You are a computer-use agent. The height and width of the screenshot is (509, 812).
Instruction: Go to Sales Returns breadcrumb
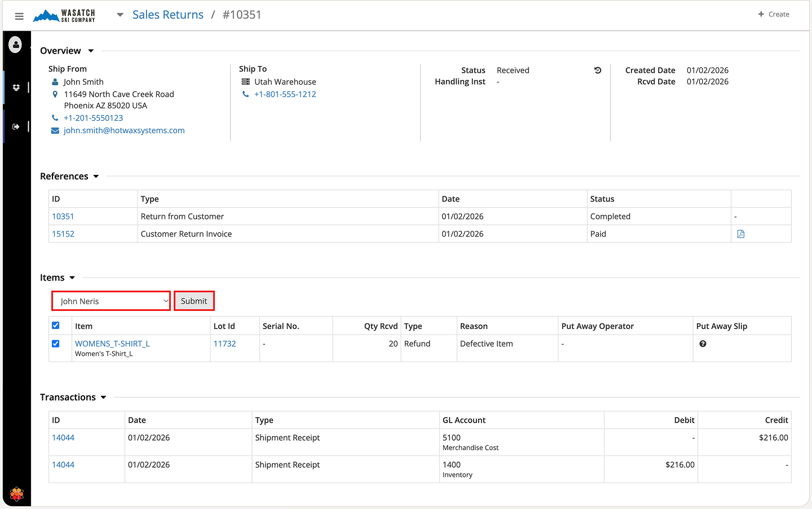(x=167, y=15)
